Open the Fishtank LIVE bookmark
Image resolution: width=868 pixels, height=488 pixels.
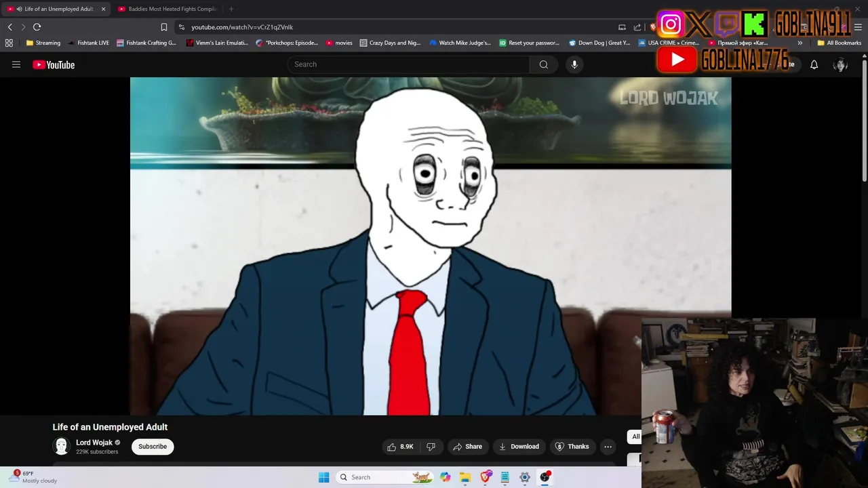(89, 43)
